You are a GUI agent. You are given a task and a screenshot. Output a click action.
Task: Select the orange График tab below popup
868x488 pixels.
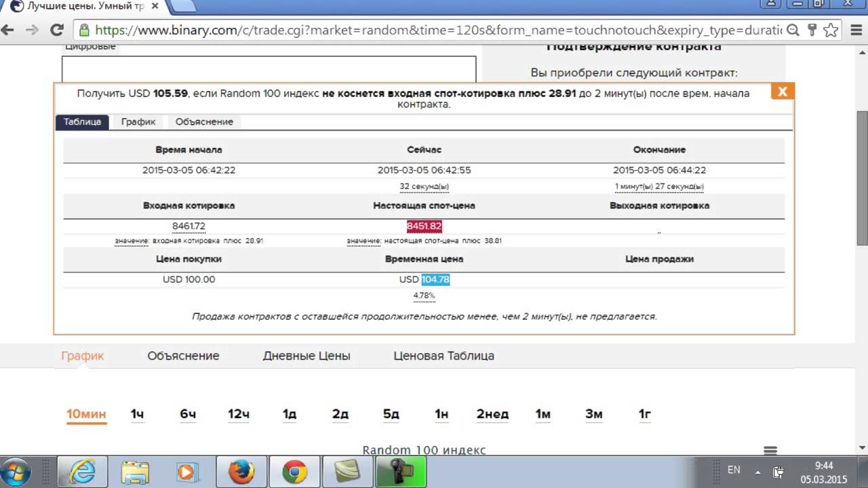click(x=82, y=356)
